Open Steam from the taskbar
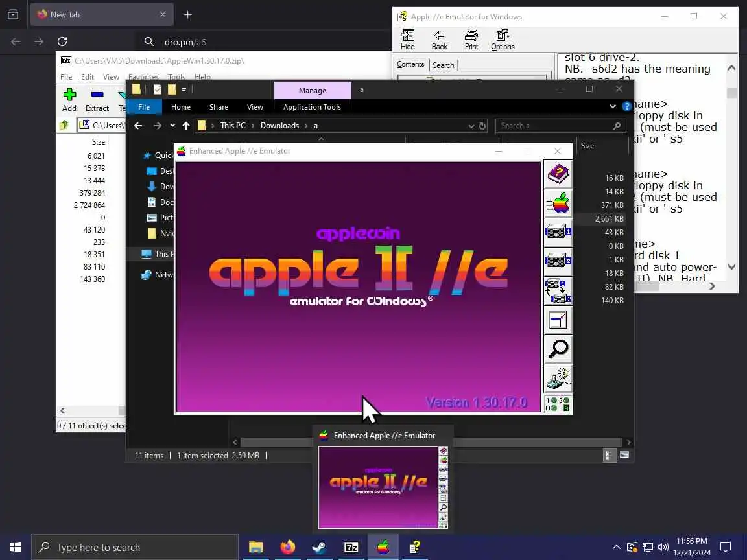 (x=319, y=547)
